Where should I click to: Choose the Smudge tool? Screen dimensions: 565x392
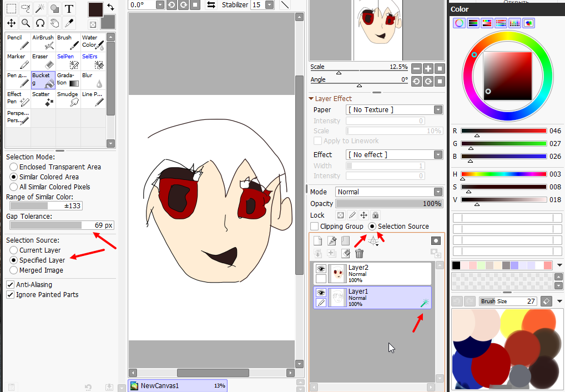[x=68, y=99]
